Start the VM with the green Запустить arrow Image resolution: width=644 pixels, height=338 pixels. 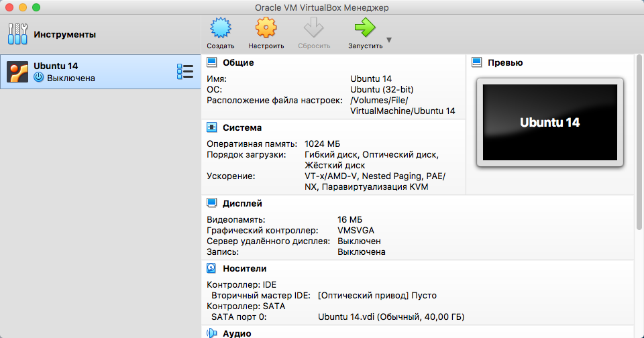(365, 28)
